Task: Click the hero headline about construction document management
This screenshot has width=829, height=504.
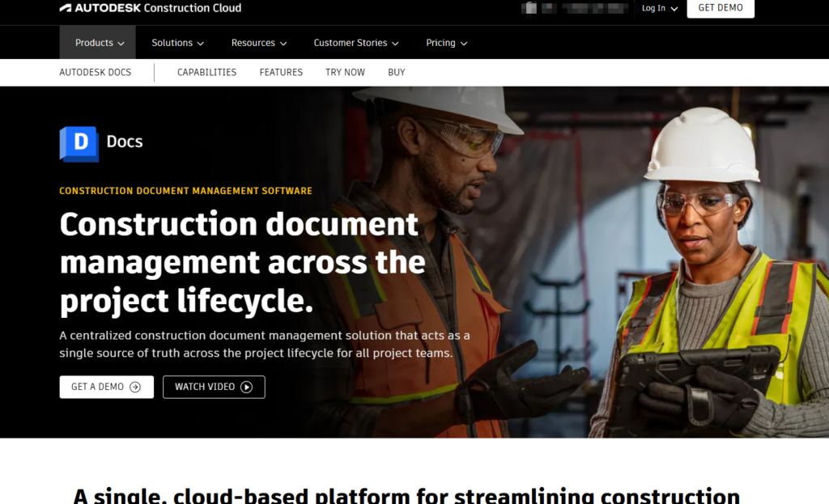Action: pos(242,262)
